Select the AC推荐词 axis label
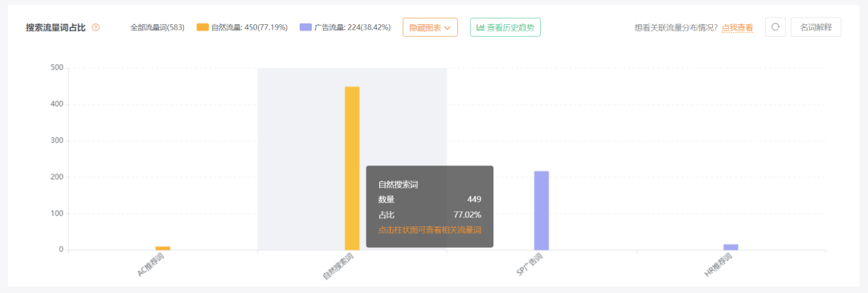The height and width of the screenshot is (293, 868). click(x=150, y=266)
